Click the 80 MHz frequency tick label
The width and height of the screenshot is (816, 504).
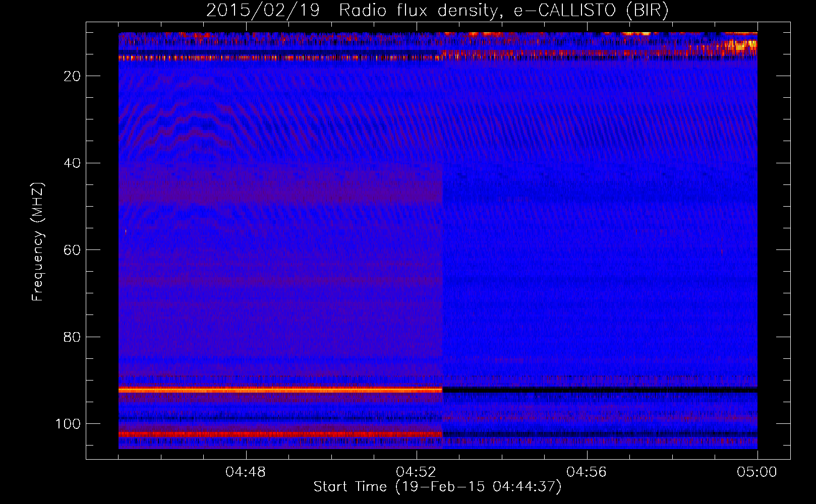73,337
